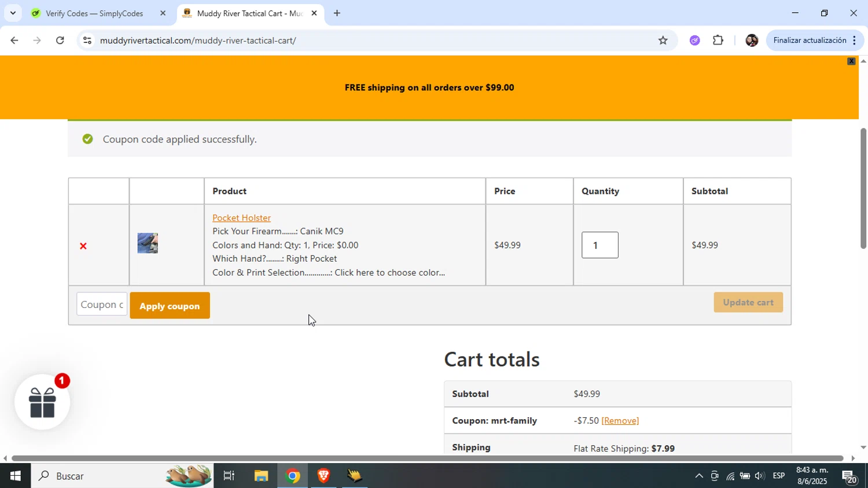Open the Pocket Holster product link
Viewport: 868px width, 488px height.
[241, 218]
